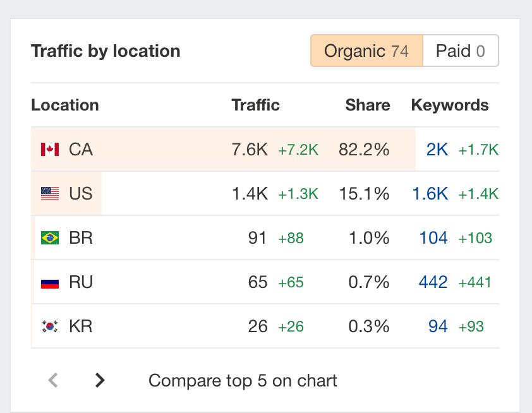
Task: Open the 104 keywords link for BR
Action: coord(433,238)
